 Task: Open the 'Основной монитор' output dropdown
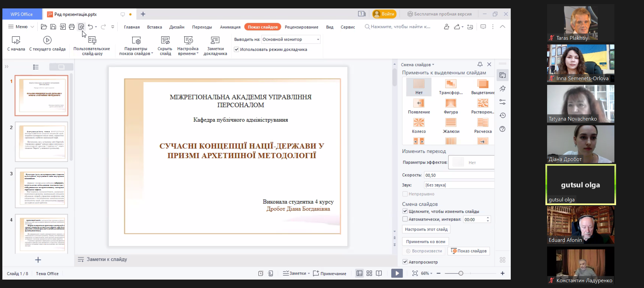(291, 39)
